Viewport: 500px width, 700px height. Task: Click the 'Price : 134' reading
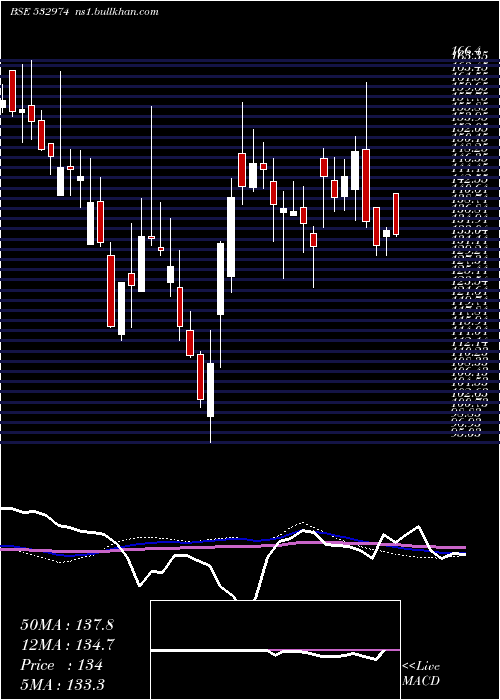tap(62, 665)
